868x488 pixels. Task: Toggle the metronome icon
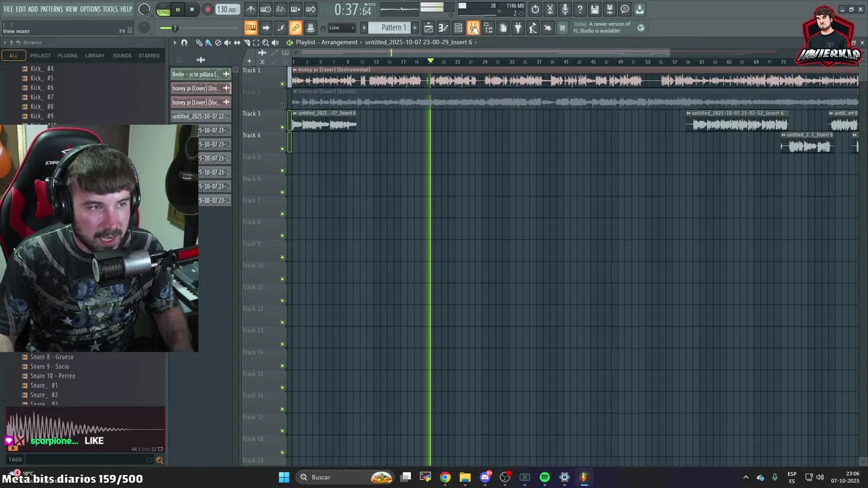pos(251,9)
